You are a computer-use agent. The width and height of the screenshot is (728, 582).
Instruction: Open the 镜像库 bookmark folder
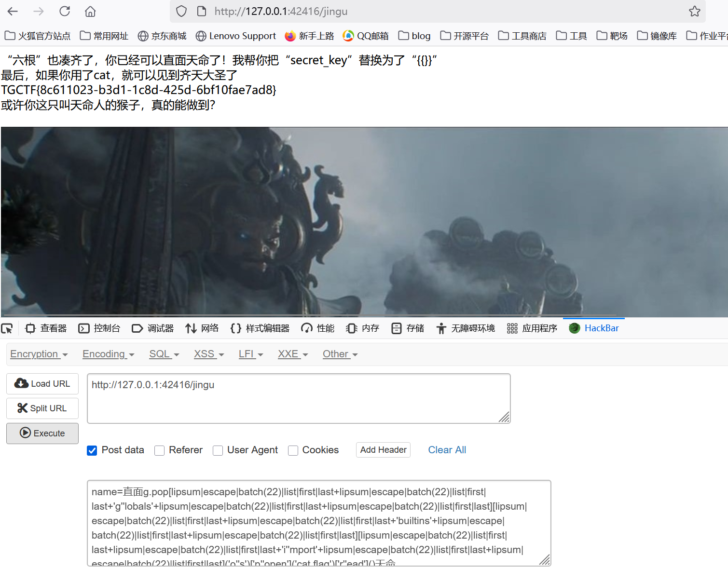(657, 36)
